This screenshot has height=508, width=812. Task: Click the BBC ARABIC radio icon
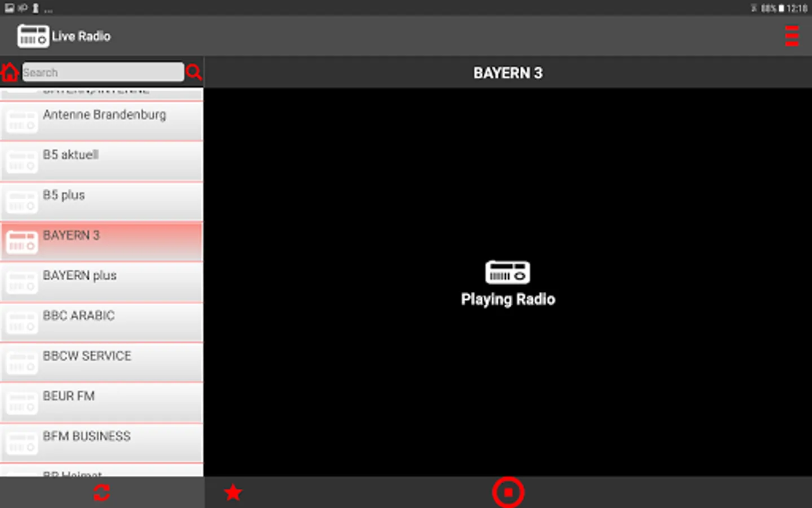(x=22, y=323)
